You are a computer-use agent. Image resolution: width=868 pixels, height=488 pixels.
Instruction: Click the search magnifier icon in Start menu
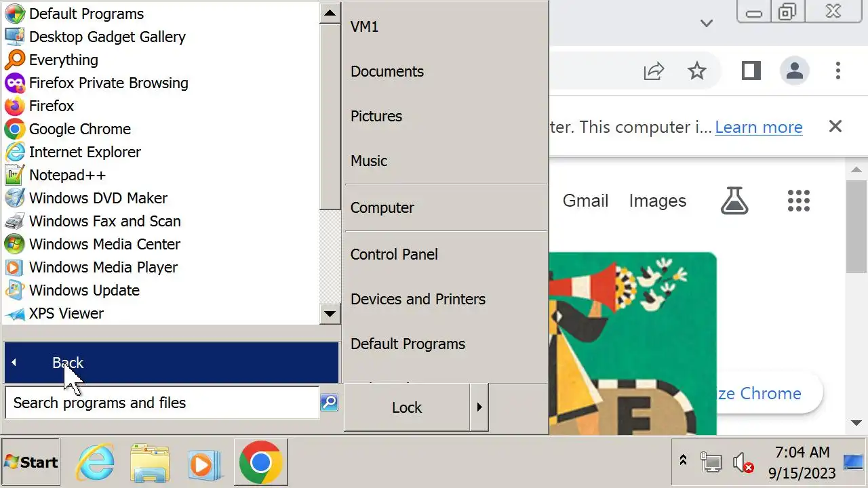point(329,403)
